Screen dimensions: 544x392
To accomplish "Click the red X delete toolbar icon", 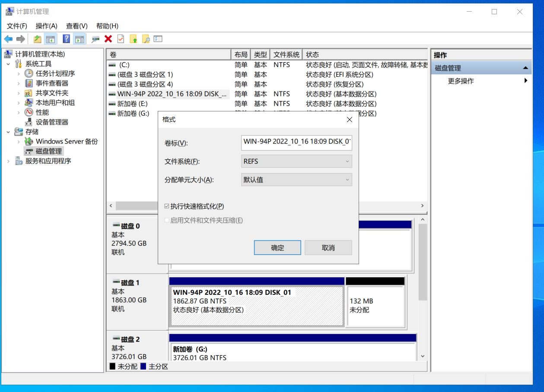I will pos(108,39).
